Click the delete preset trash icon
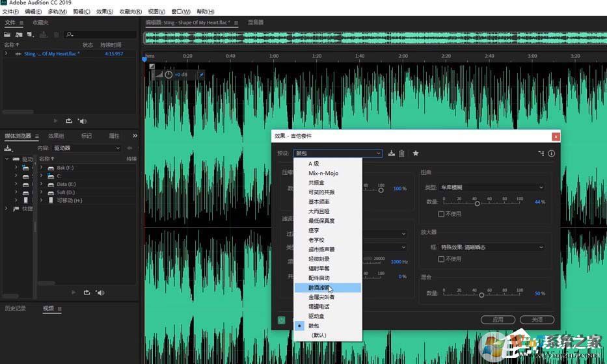Screen dimensions: 607x364 tap(401, 153)
